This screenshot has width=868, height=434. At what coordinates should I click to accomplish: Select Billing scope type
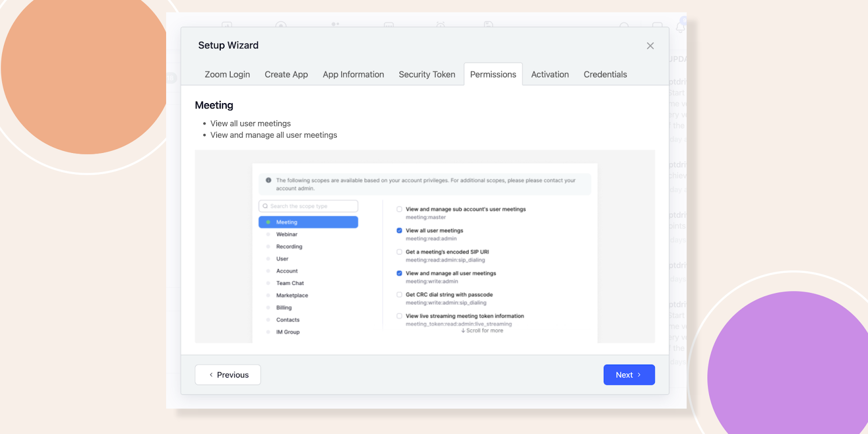coord(284,308)
